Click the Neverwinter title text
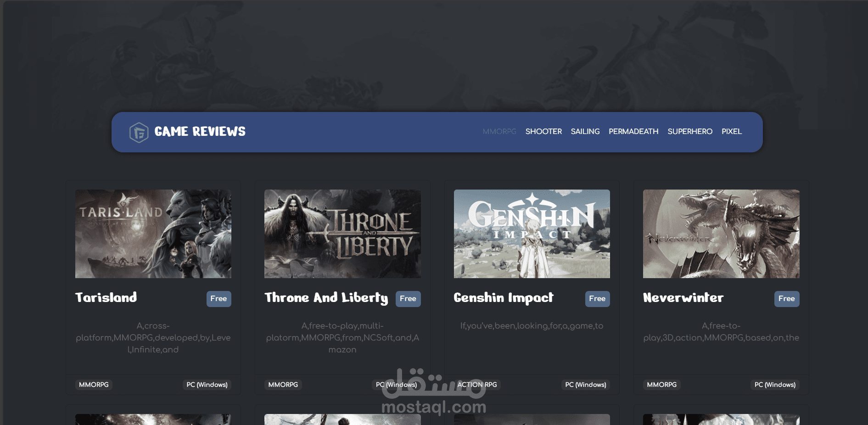 pos(683,297)
